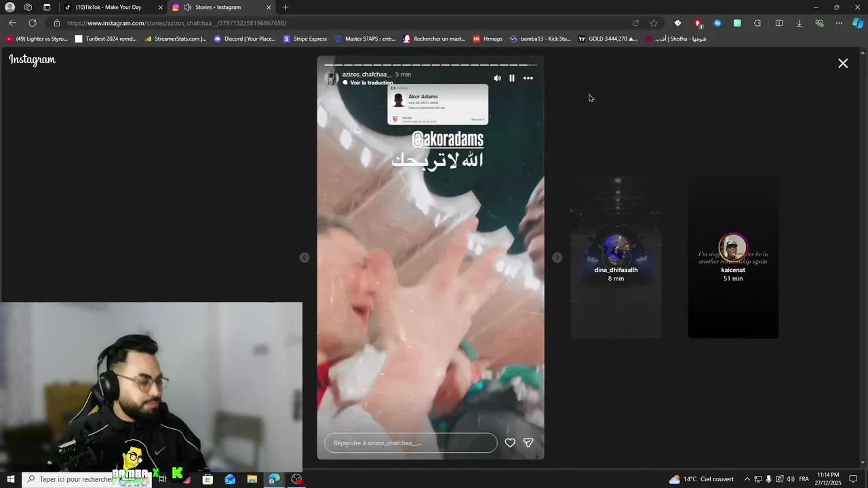Image resolution: width=868 pixels, height=488 pixels.
Task: Click the address bar URL
Action: coord(176,23)
